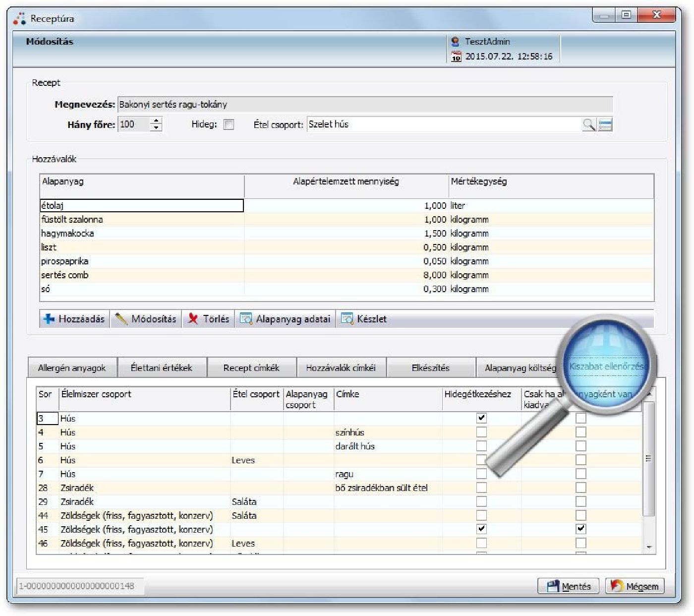Open the Készlet stock icon

pyautogui.click(x=347, y=319)
